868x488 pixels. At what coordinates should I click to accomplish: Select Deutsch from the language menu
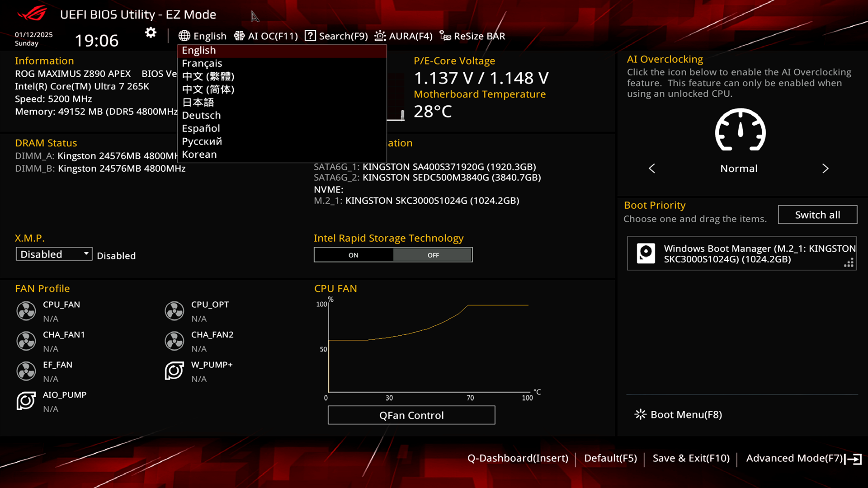tap(201, 115)
